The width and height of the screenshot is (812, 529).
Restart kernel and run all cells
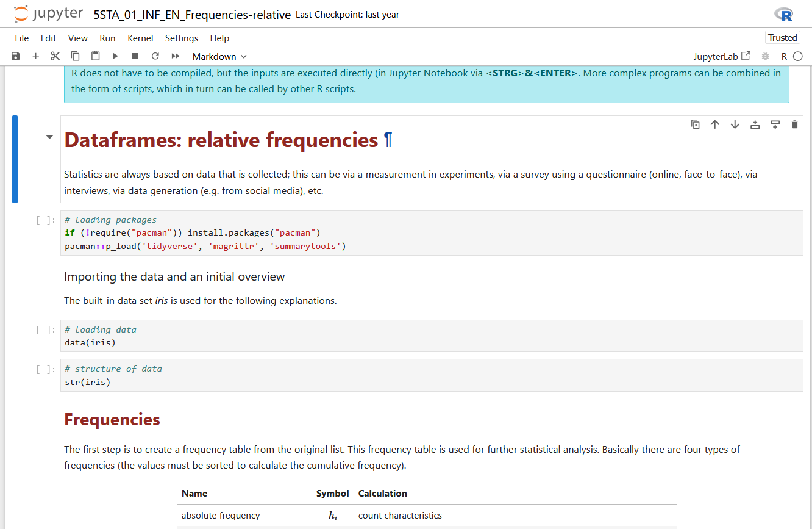click(x=176, y=56)
